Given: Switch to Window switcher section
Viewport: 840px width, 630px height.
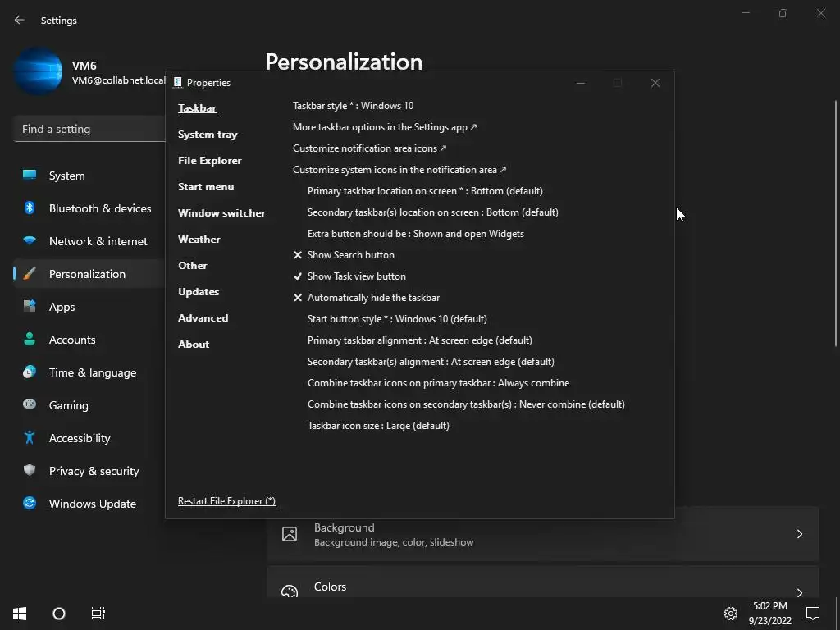Looking at the screenshot, I should pos(221,212).
